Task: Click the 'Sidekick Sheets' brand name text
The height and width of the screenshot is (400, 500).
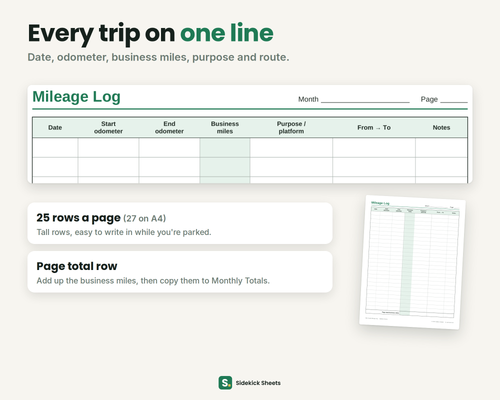Action: click(x=258, y=383)
